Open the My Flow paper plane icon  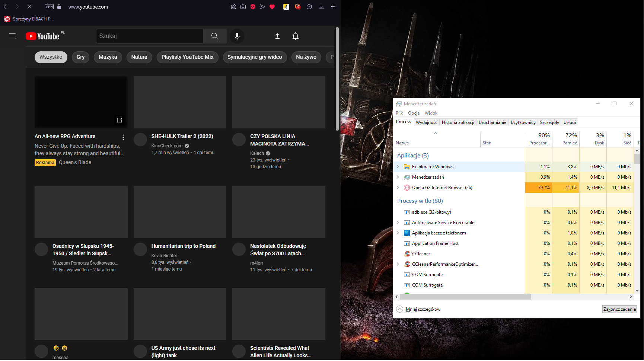(x=262, y=7)
